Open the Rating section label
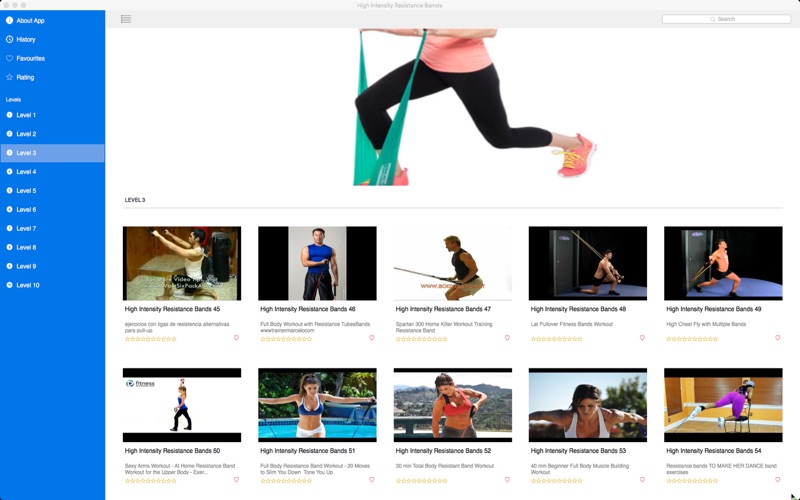This screenshot has width=800, height=500. 25,77
